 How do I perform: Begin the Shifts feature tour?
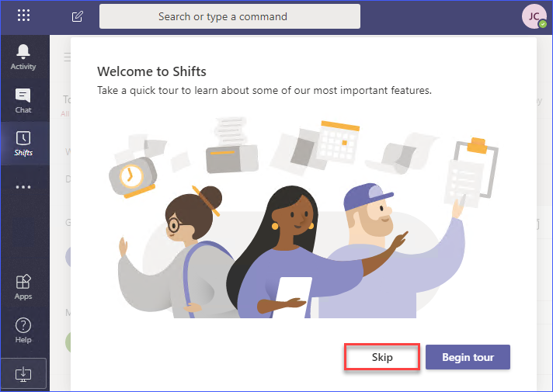click(x=468, y=357)
